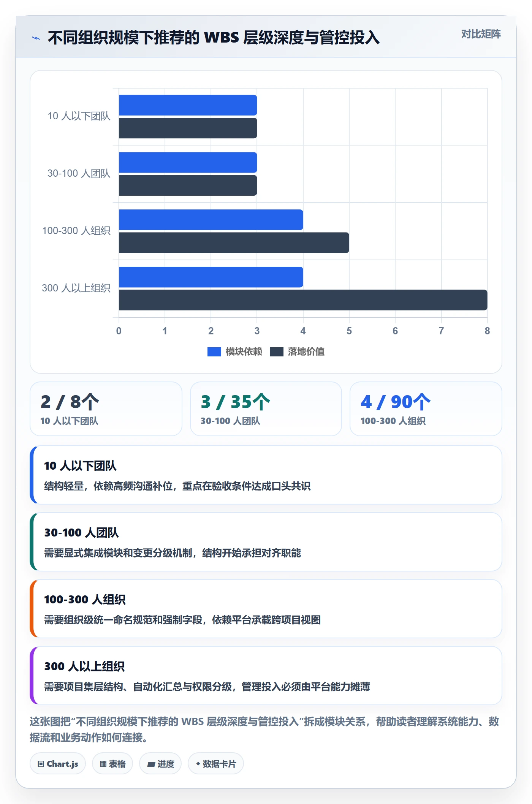This screenshot has width=532, height=804.
Task: Click the 对比矩阵 label in header
Action: (481, 34)
